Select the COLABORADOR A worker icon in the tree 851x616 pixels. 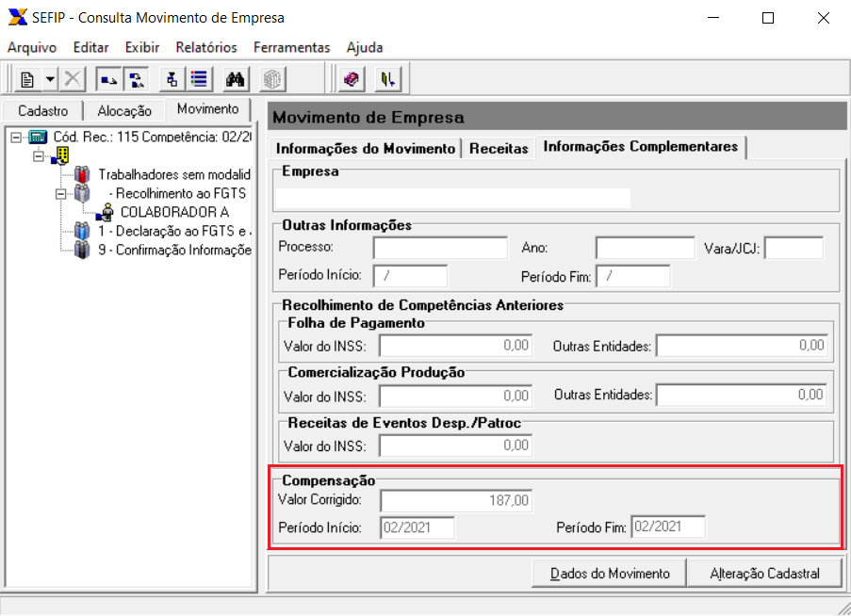[106, 211]
